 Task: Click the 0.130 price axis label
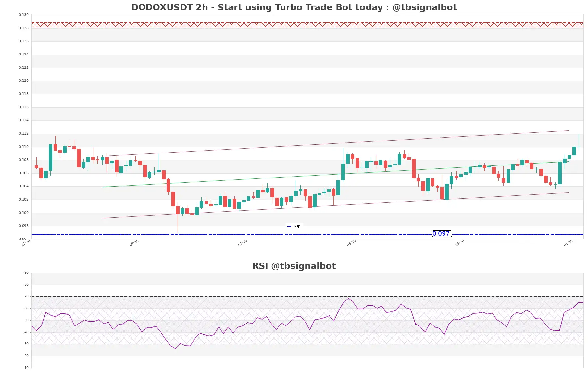(x=23, y=15)
